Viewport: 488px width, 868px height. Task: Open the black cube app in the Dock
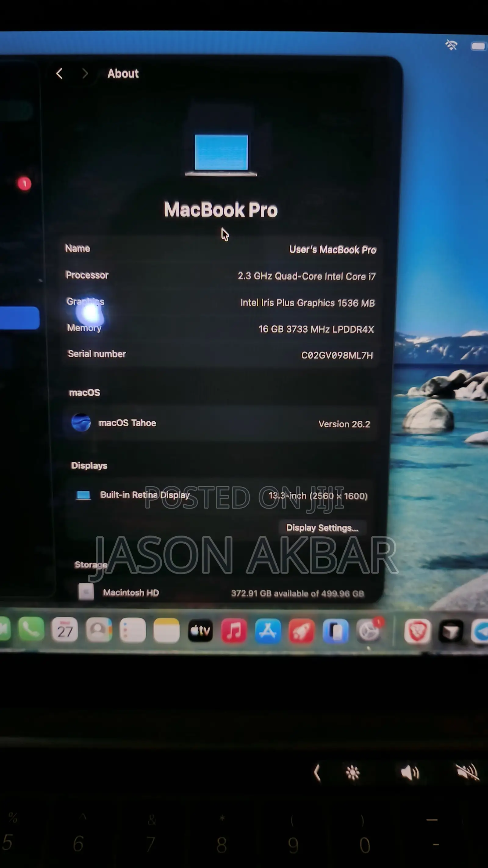451,632
